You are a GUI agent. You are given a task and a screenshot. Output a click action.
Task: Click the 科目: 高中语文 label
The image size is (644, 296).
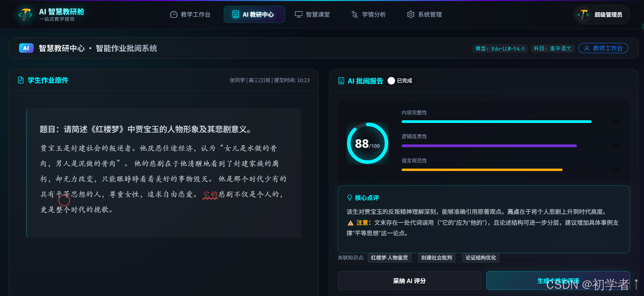click(553, 49)
